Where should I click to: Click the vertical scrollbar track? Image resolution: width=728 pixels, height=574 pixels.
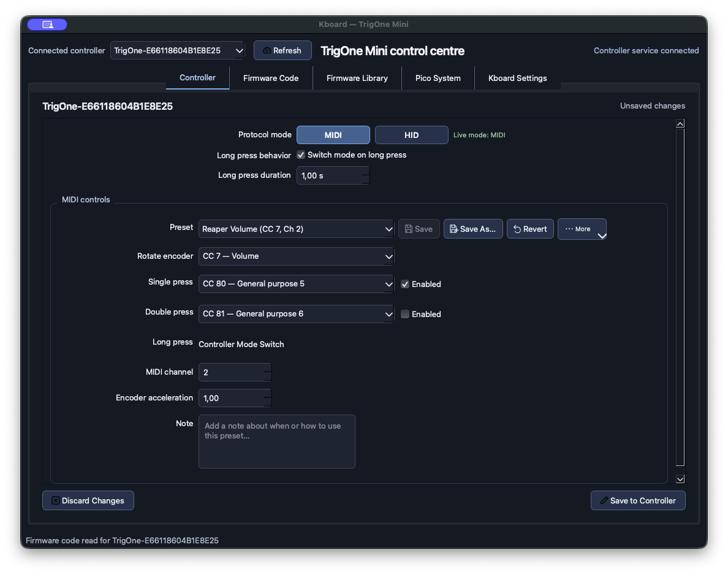point(680,297)
